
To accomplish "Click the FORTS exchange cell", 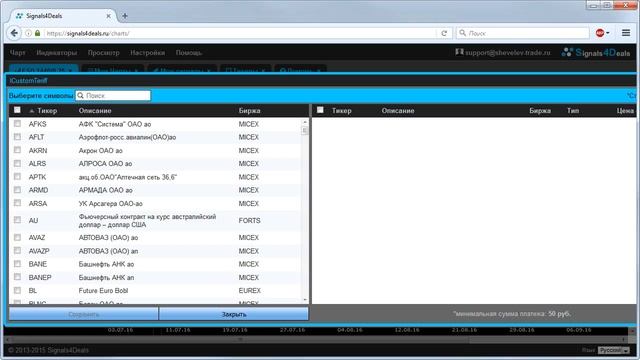I will pyautogui.click(x=249, y=220).
